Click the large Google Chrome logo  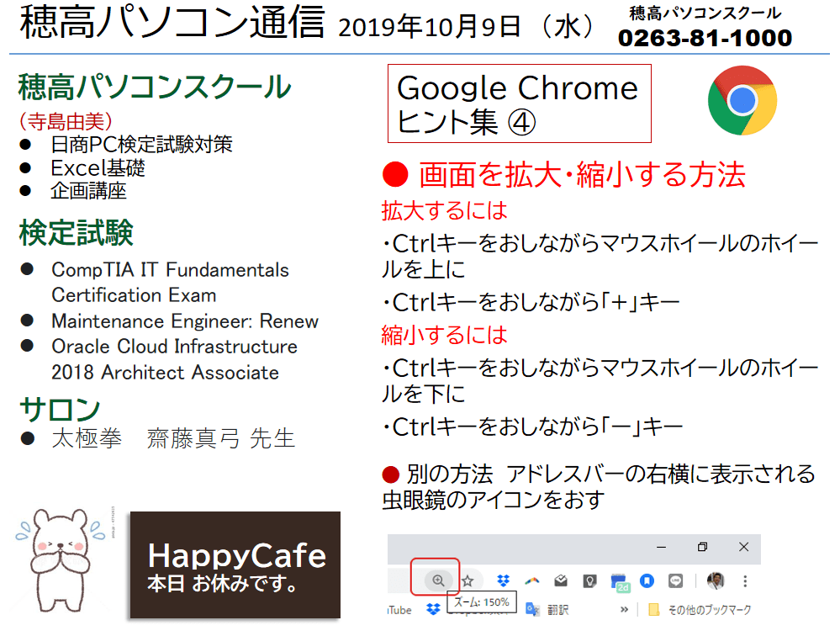point(742,101)
